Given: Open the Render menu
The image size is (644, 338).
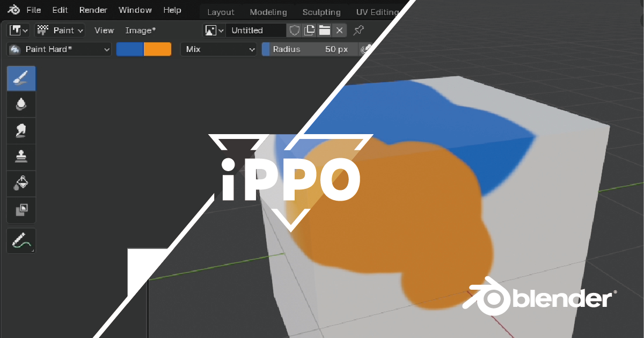Looking at the screenshot, I should click(93, 10).
